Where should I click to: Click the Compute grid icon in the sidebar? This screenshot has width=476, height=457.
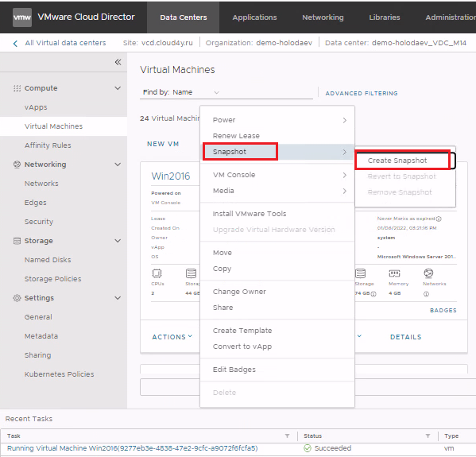tap(17, 88)
